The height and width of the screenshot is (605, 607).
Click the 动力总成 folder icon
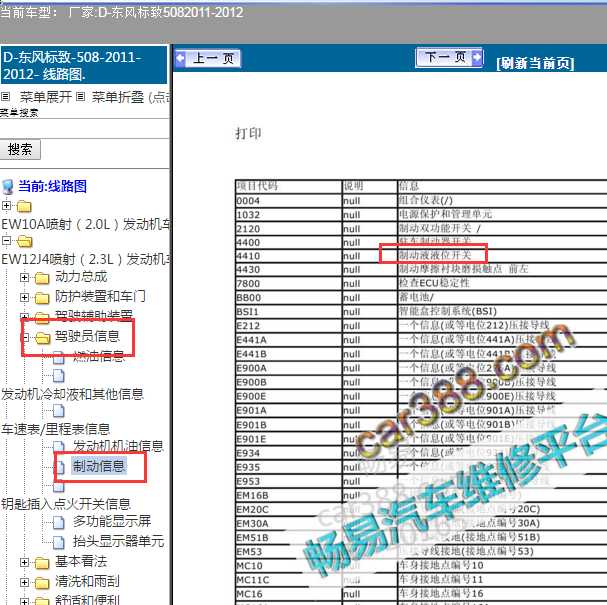[x=42, y=278]
